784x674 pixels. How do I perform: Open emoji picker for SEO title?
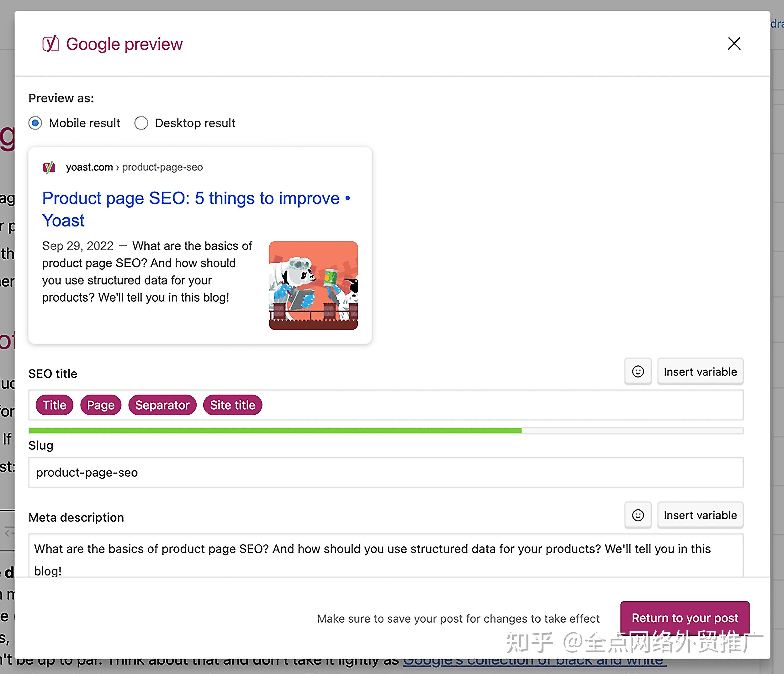[638, 372]
